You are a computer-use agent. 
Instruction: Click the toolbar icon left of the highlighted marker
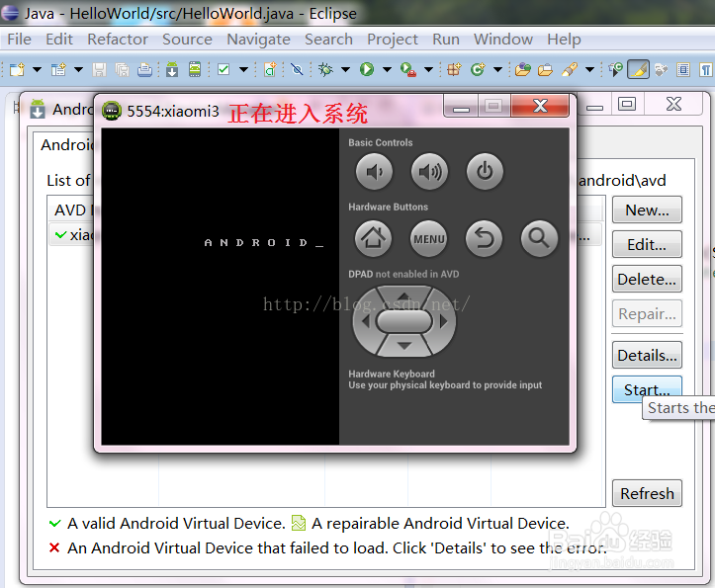pos(615,70)
